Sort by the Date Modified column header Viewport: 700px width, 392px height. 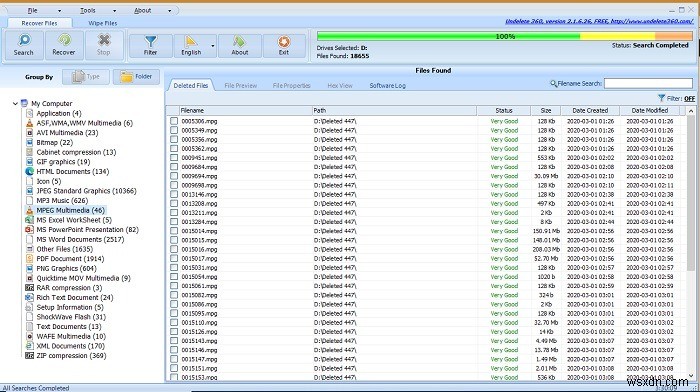(x=650, y=110)
